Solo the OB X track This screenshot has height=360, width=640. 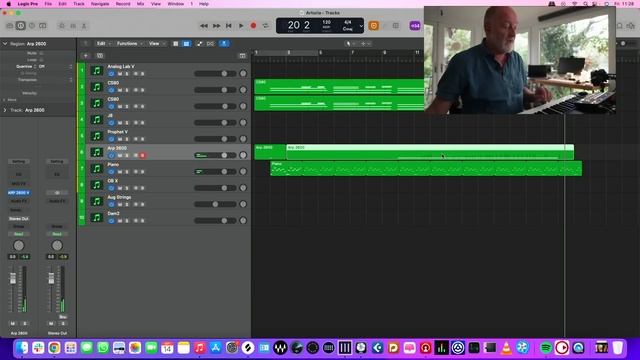click(127, 188)
